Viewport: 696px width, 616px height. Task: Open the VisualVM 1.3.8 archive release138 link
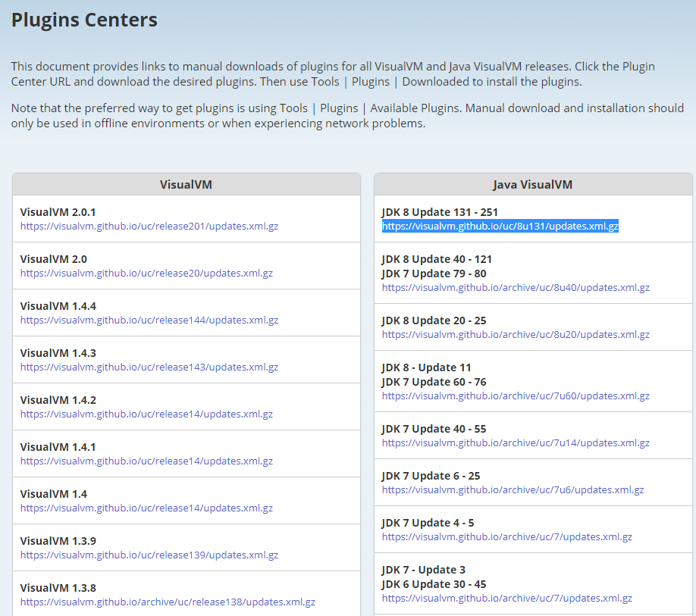tap(168, 602)
